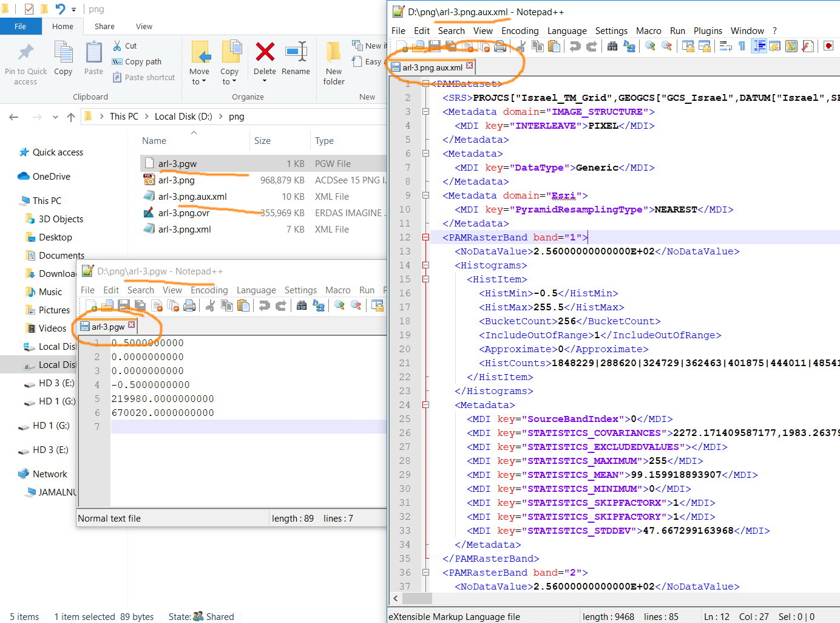Toggle Show Indent Guide in aux.xml toolbar
The width and height of the screenshot is (840, 623).
(759, 46)
